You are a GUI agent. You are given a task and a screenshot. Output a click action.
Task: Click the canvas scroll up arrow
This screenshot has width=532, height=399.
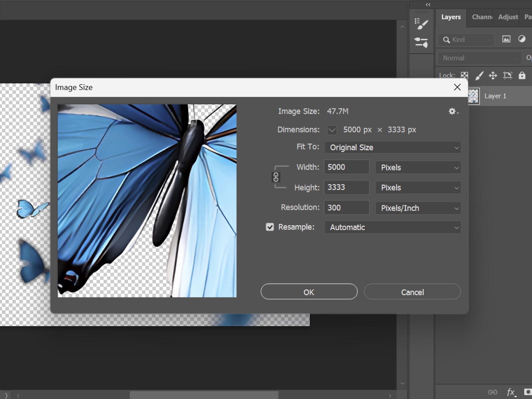tap(402, 26)
